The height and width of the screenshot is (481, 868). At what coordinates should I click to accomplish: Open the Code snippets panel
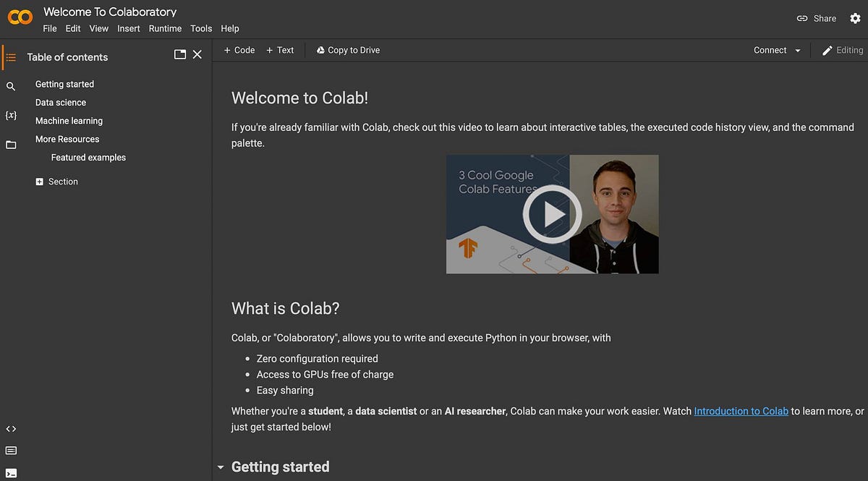click(x=11, y=428)
